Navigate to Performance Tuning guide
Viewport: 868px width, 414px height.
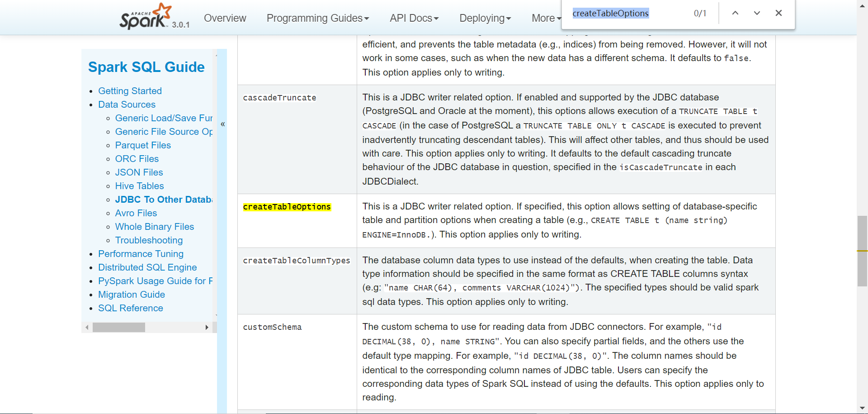(x=141, y=254)
